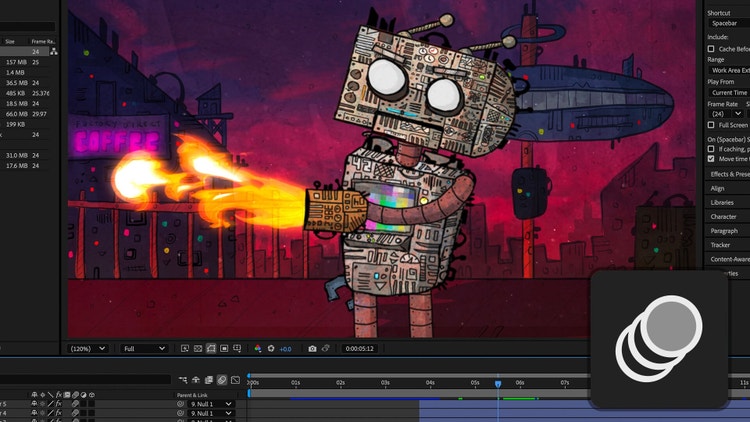750x422 pixels.
Task: Enable the Full Screen checkbox
Action: [x=711, y=125]
